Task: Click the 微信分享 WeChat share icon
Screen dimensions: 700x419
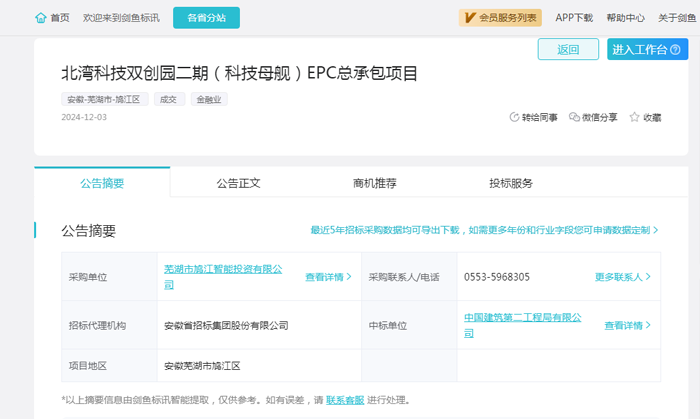Action: 574,117
